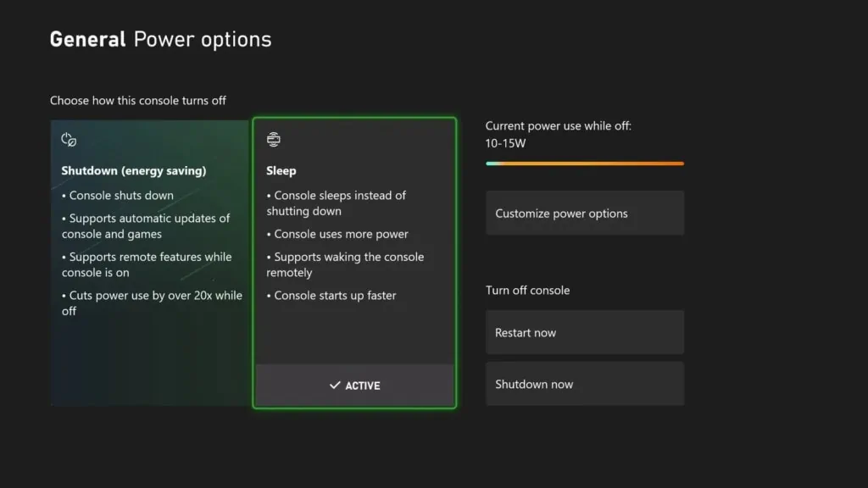The width and height of the screenshot is (868, 488).
Task: Click Shutdown now
Action: (x=584, y=383)
